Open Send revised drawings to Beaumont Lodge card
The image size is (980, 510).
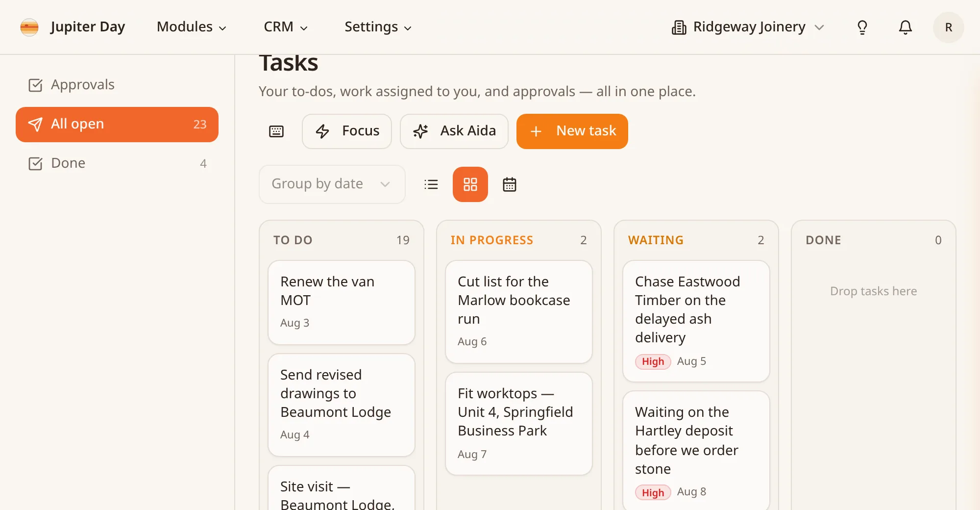(342, 405)
